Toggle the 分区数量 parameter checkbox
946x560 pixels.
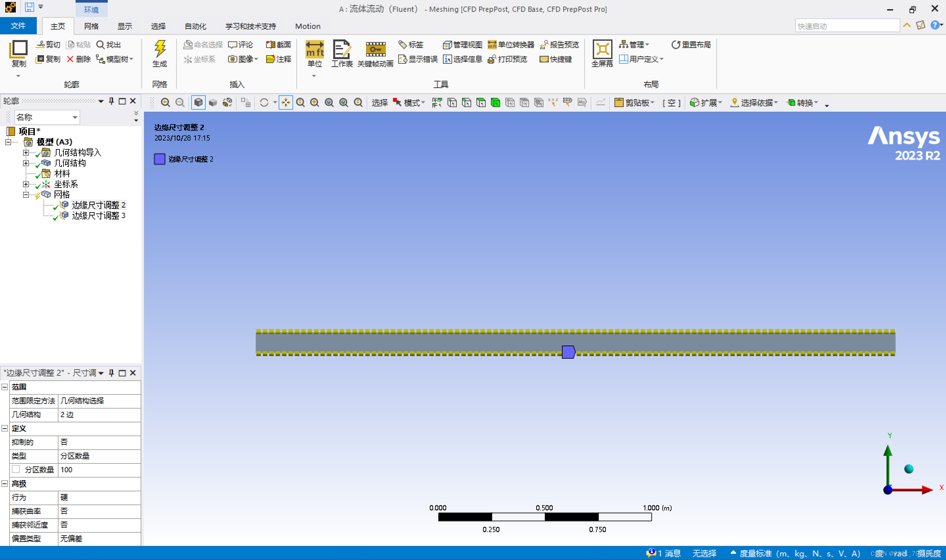(16, 469)
